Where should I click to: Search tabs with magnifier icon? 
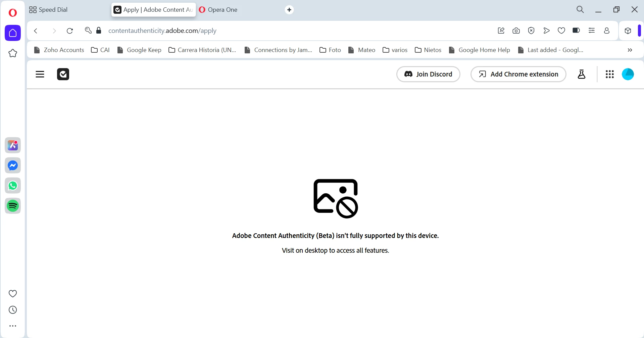click(580, 10)
